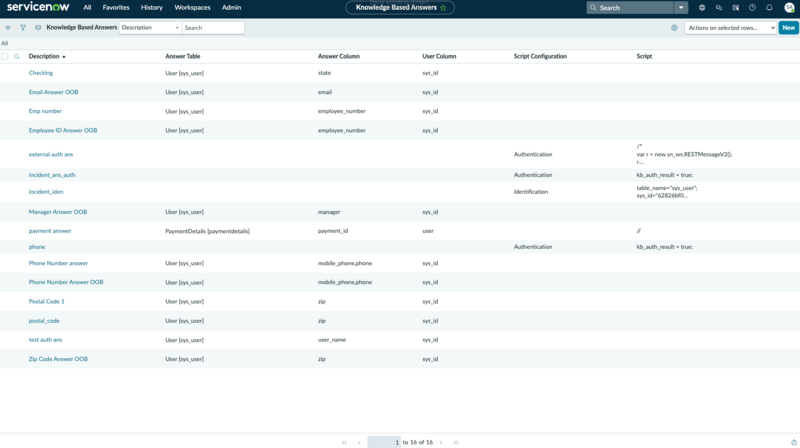Viewport: 800px width, 448px height.
Task: Open the incident_ans_auth record
Action: 52,175
